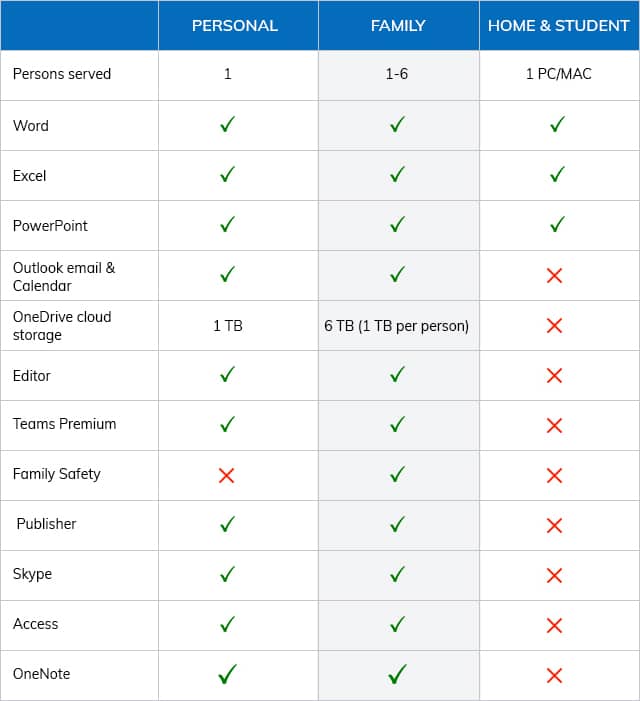Screen dimensions: 640x701
Task: Click the '1 PC/MAC' cell
Action: click(559, 74)
